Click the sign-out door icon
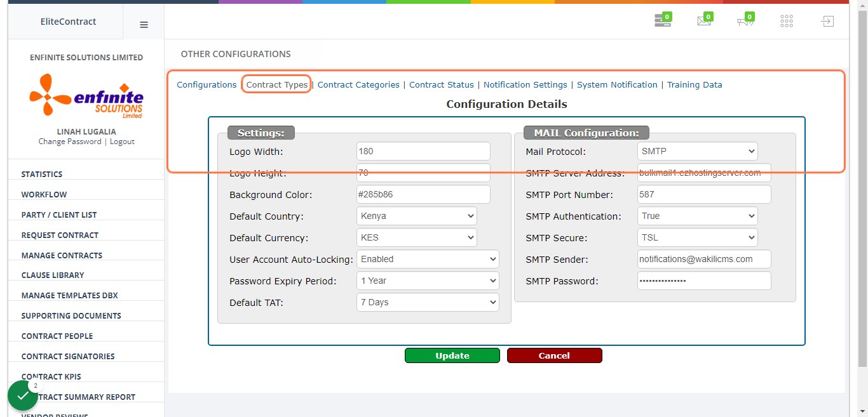The image size is (868, 417). [827, 21]
